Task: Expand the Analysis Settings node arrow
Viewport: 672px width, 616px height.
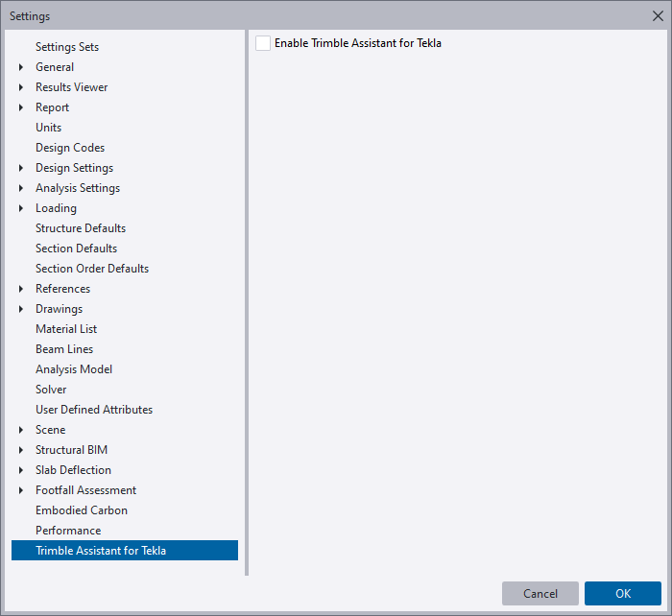Action: tap(20, 188)
